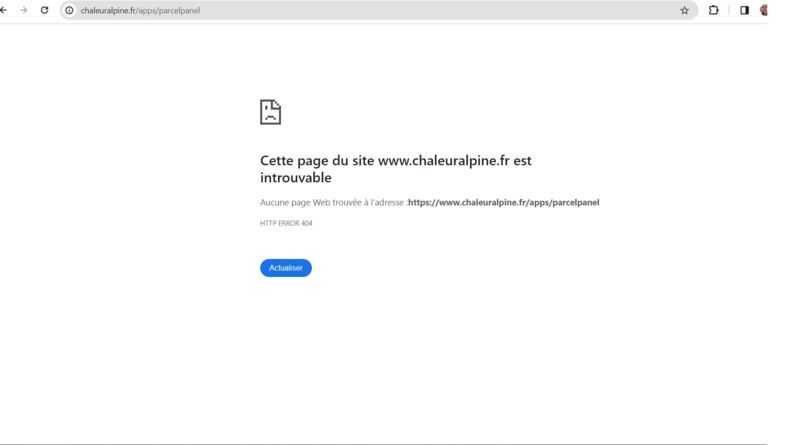Click the HTTP ERROR 404 text

[286, 223]
